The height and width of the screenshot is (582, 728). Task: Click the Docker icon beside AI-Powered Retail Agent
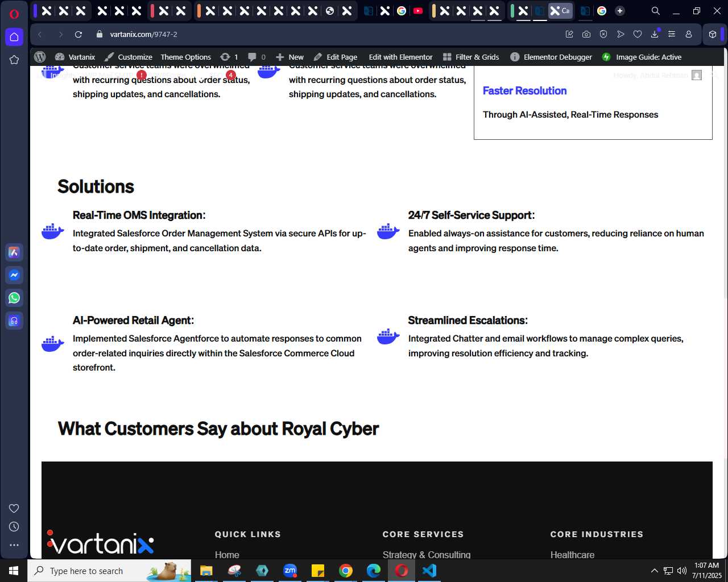pos(53,343)
